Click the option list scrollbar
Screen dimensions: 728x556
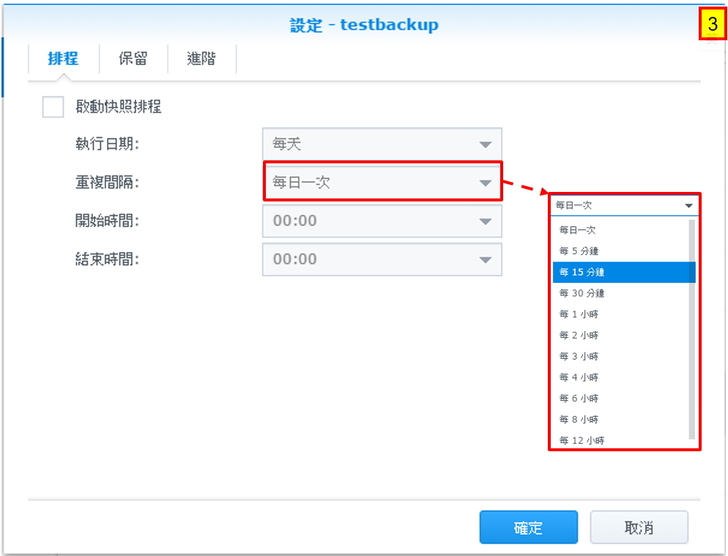coord(692,329)
